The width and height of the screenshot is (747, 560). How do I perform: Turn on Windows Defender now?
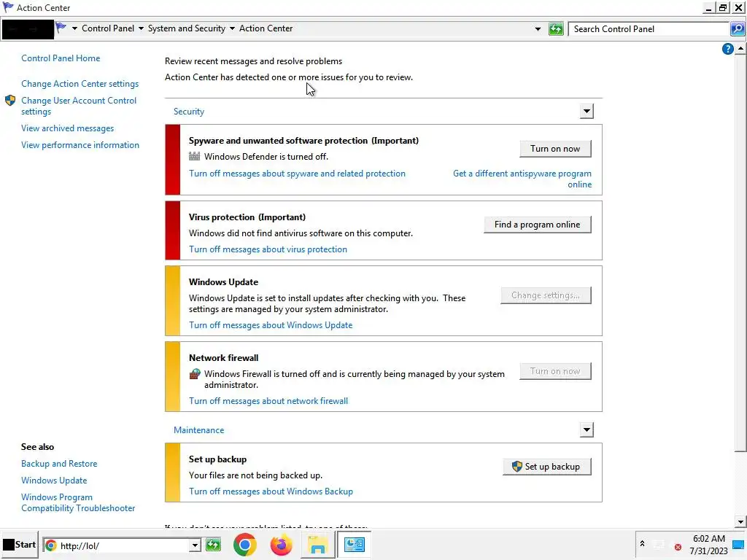(x=555, y=149)
